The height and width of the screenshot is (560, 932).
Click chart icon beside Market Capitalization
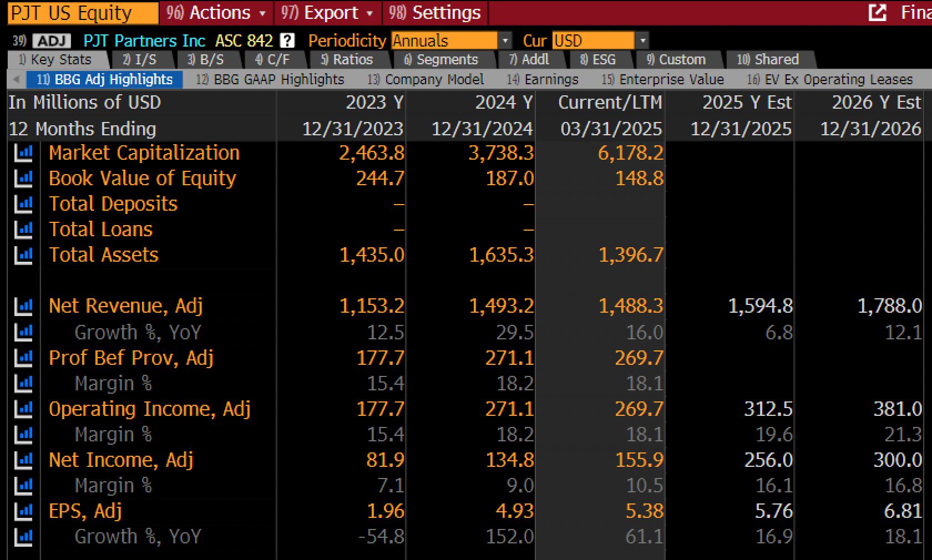(x=23, y=153)
